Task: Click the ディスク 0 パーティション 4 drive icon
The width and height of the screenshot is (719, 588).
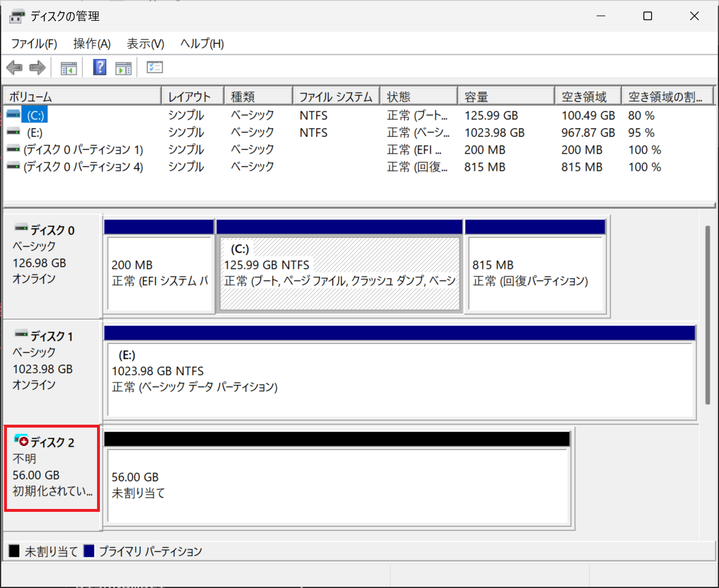Action: coord(13,167)
